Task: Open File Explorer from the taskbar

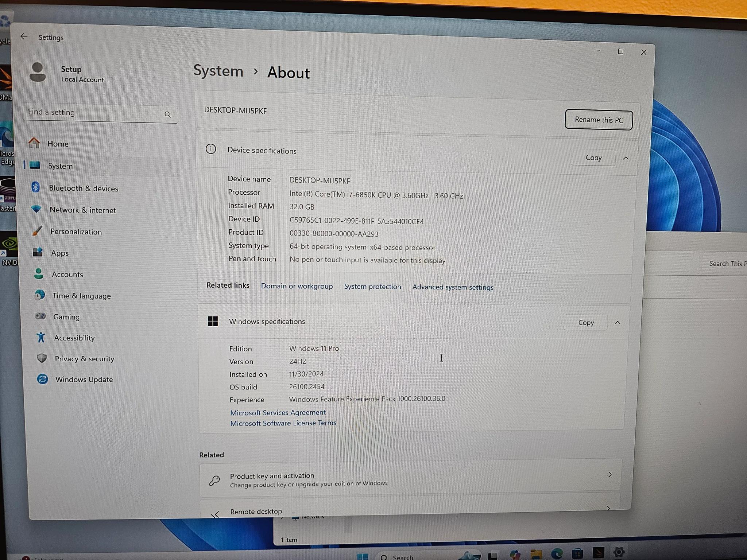Action: point(536,554)
